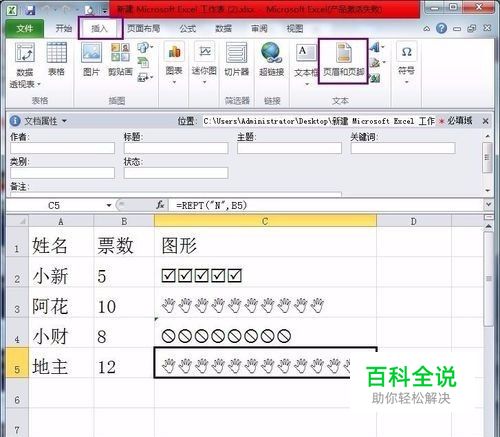Click the Sparkline (迷你图) icon

tap(205, 52)
